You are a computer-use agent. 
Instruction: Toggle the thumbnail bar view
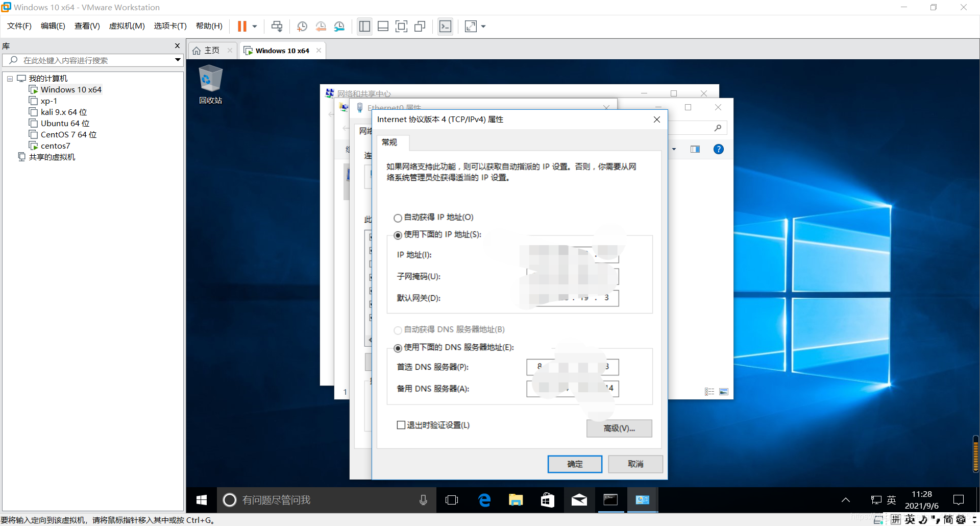pos(383,26)
